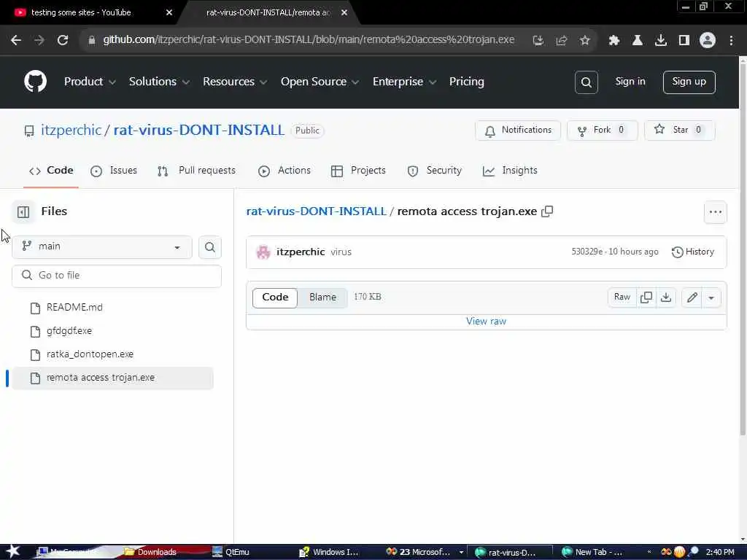
Task: Switch to Blame view
Action: click(x=322, y=297)
